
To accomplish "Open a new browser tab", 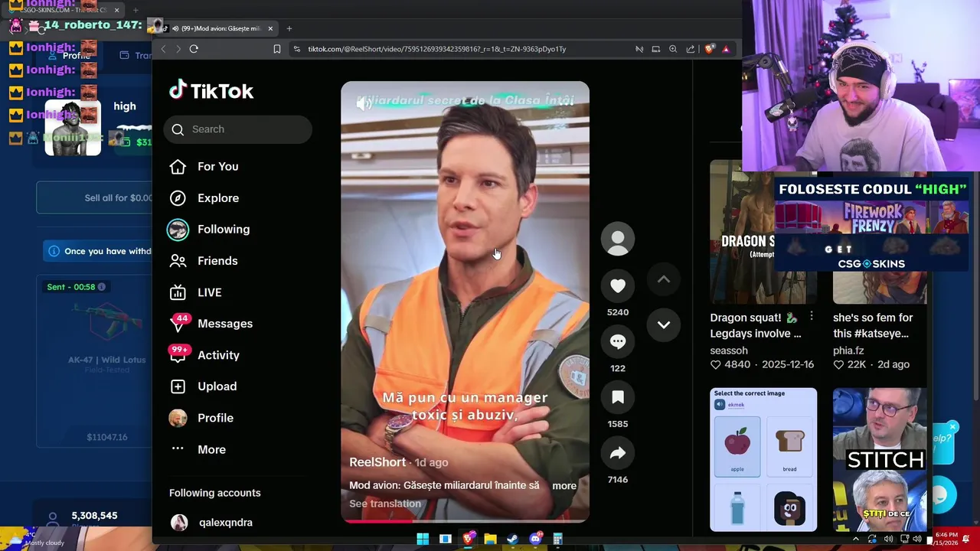I will 289,28.
